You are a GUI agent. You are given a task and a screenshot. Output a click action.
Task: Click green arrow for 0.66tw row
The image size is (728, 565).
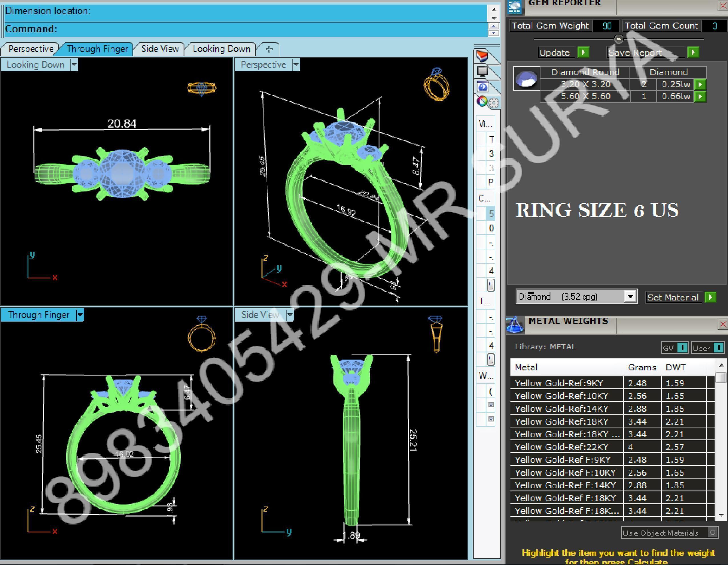700,97
